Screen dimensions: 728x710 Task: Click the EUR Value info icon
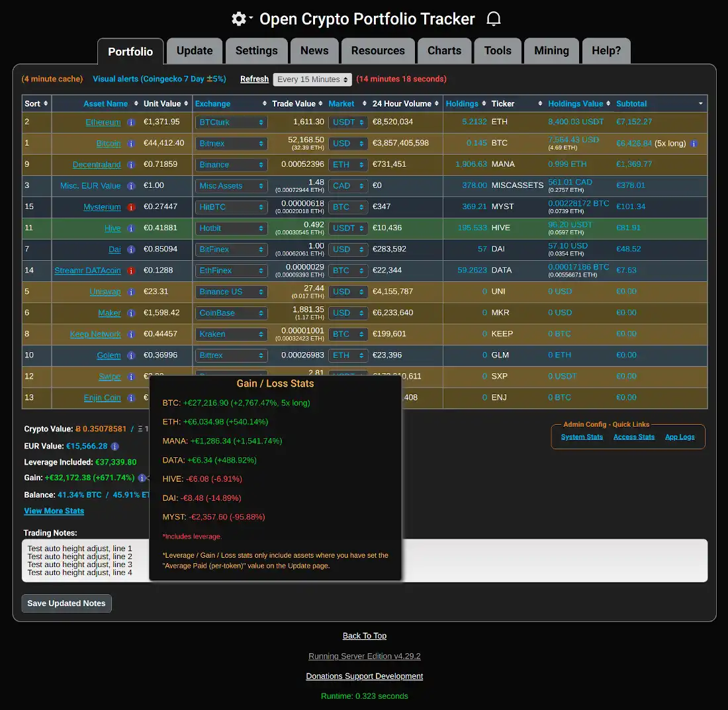[x=114, y=447]
